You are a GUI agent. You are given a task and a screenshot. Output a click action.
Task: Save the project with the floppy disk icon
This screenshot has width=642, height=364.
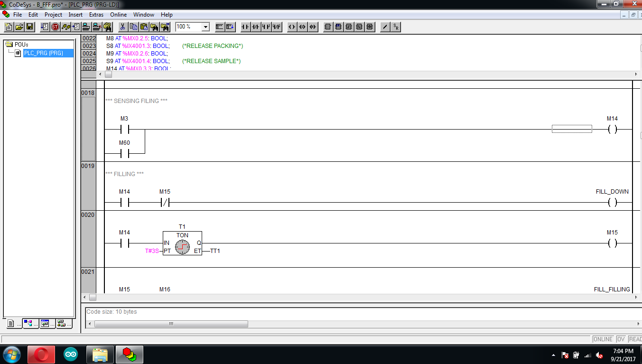point(29,27)
